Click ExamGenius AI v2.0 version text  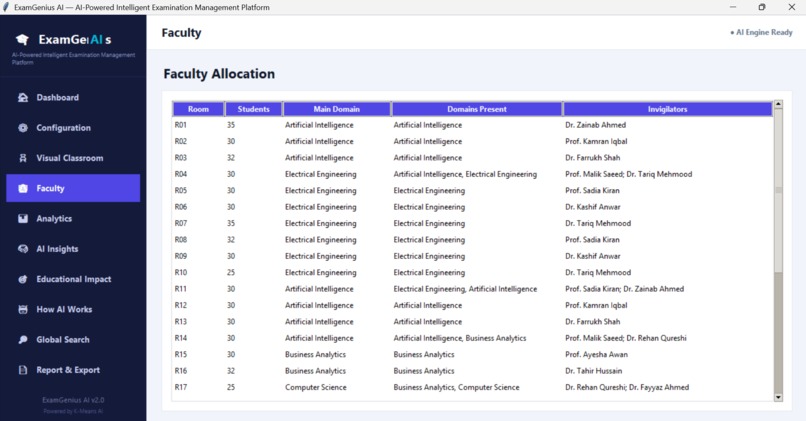[x=73, y=400]
